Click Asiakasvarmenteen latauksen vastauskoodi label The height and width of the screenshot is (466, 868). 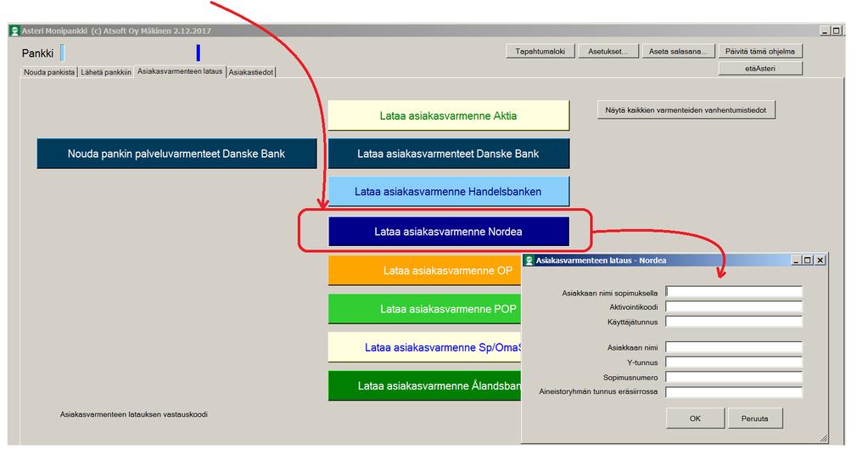134,414
